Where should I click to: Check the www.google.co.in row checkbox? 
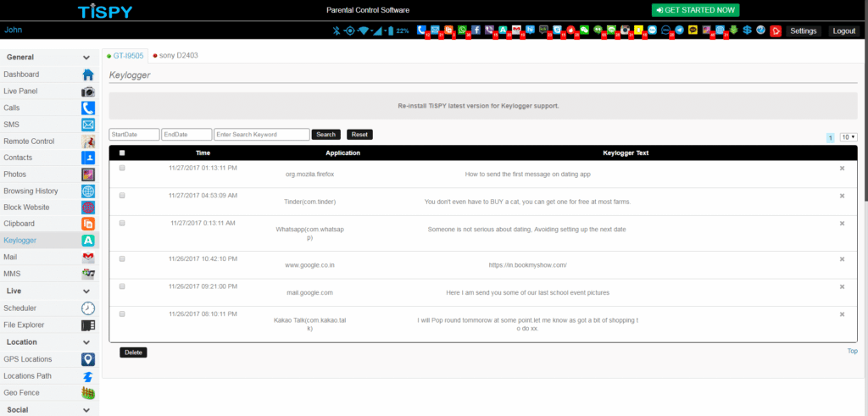click(x=122, y=259)
